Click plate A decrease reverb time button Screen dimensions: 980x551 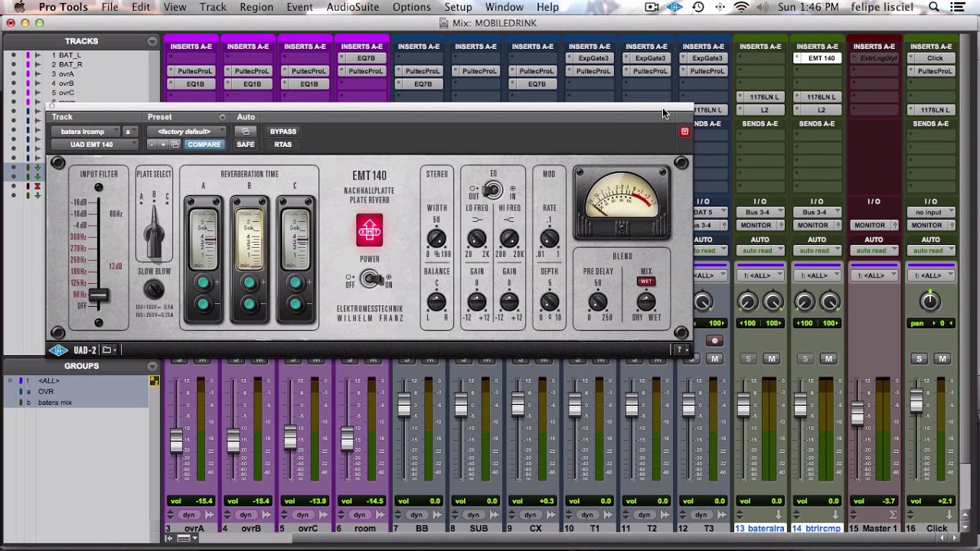coord(204,305)
